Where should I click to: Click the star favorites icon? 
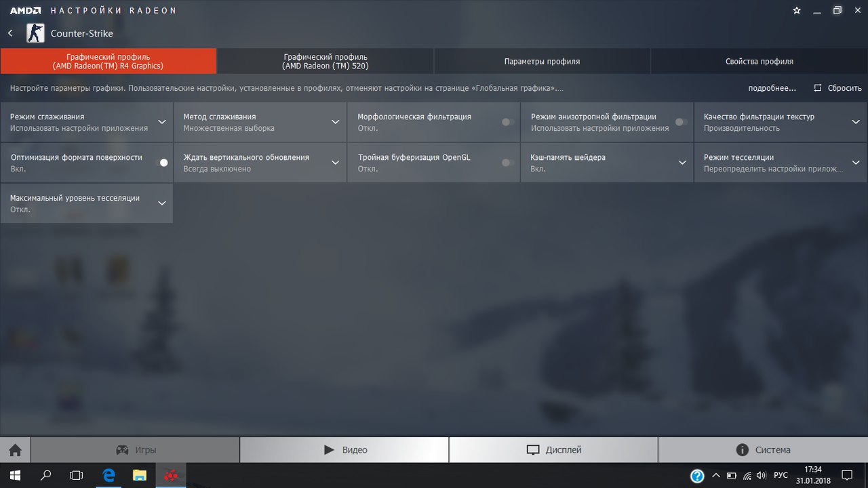pos(797,10)
